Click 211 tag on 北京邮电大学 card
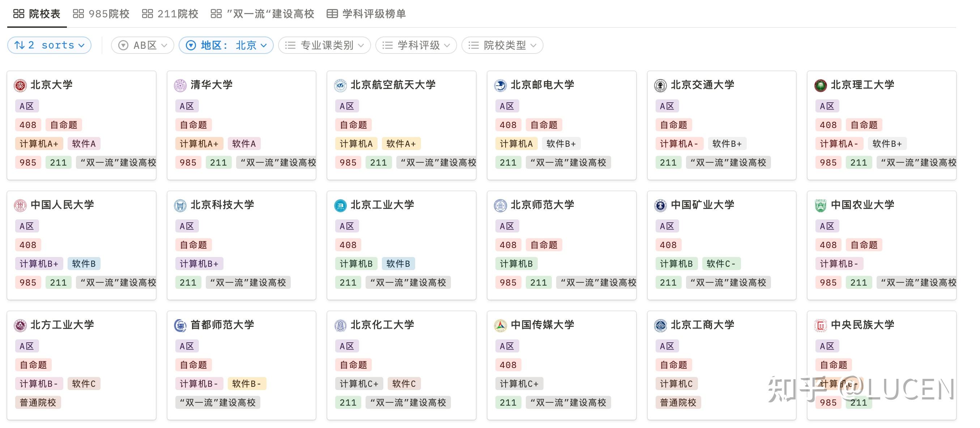This screenshot has height=428, width=980. pos(508,163)
